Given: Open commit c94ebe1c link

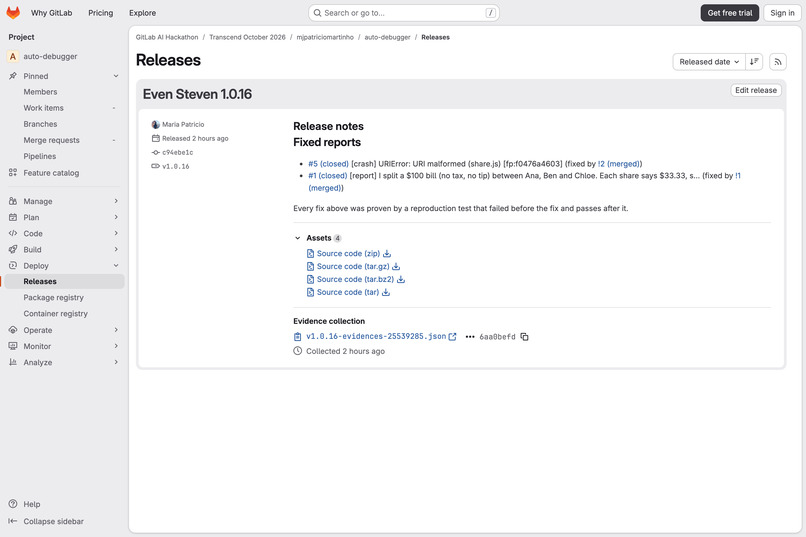Looking at the screenshot, I should point(177,153).
